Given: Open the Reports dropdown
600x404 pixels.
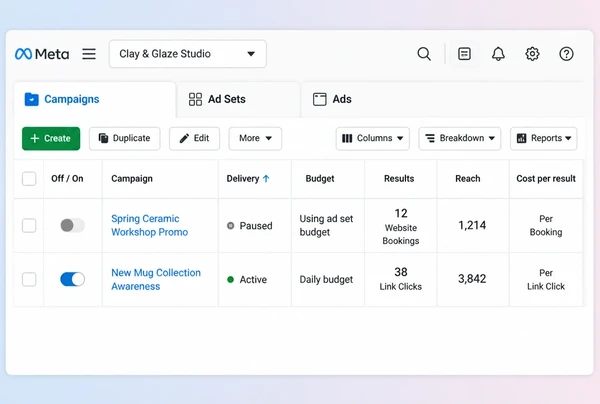Looking at the screenshot, I should (x=544, y=138).
